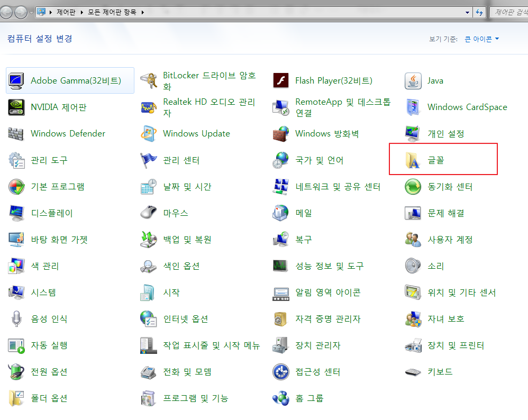Click the Forward navigation button

tap(21, 13)
